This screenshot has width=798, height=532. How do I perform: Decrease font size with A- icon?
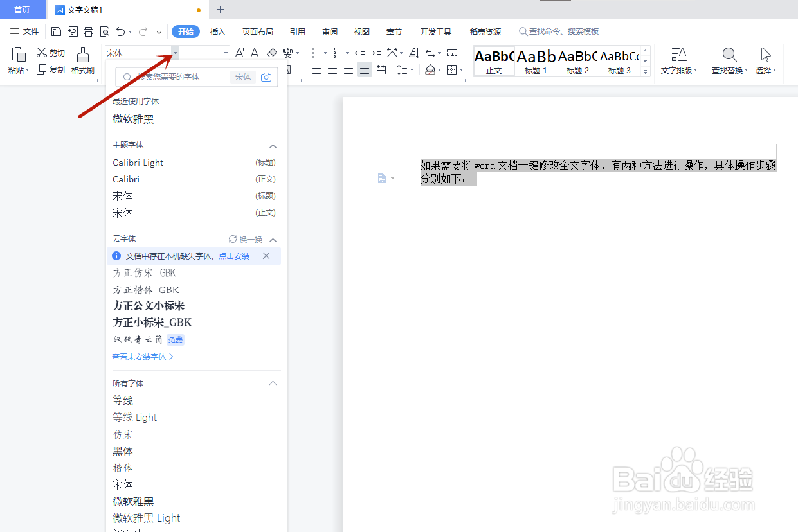click(255, 53)
